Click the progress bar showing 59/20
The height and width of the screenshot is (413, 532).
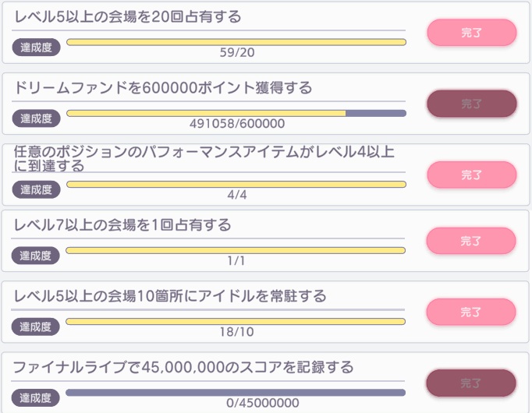(236, 41)
